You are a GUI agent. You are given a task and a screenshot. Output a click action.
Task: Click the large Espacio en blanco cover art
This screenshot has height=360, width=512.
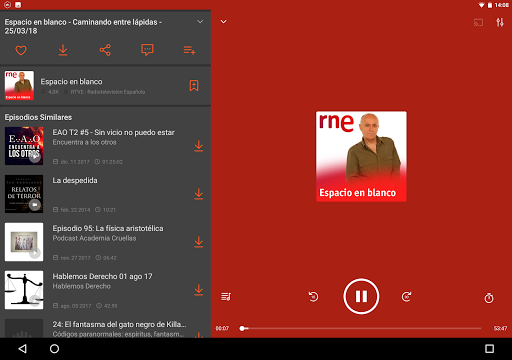coord(361,156)
